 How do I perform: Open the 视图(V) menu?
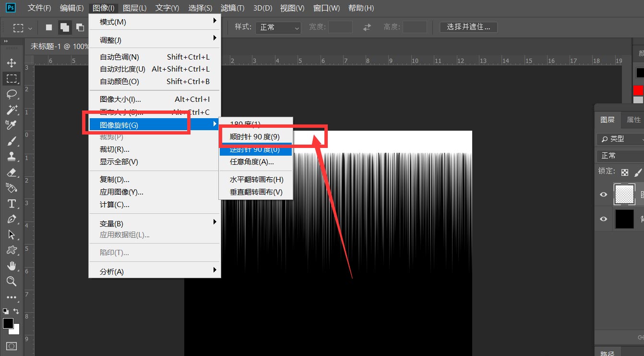click(292, 8)
